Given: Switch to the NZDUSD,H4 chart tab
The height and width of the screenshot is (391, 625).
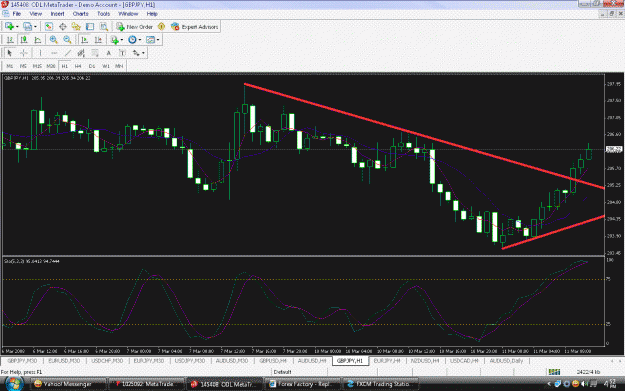Looking at the screenshot, I should tap(425, 361).
